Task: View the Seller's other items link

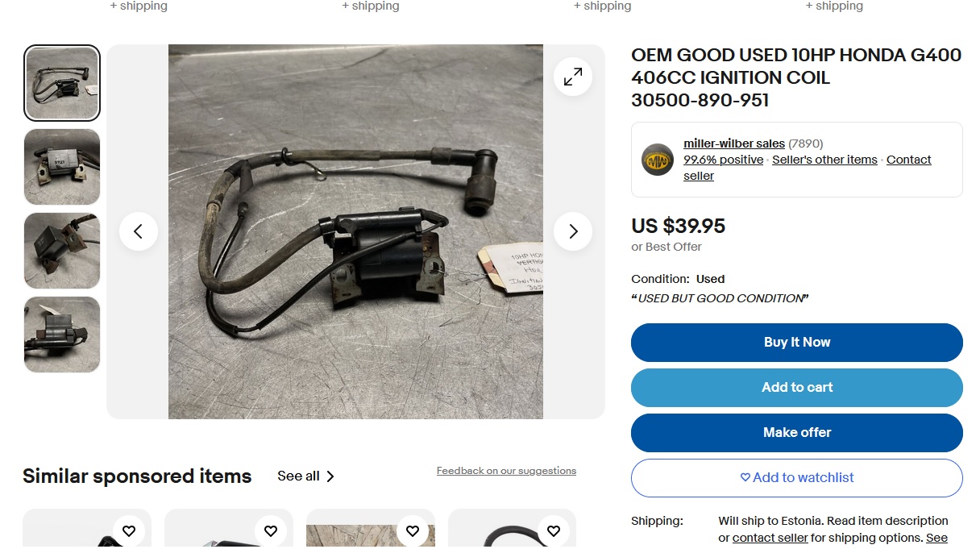Action: (x=824, y=160)
